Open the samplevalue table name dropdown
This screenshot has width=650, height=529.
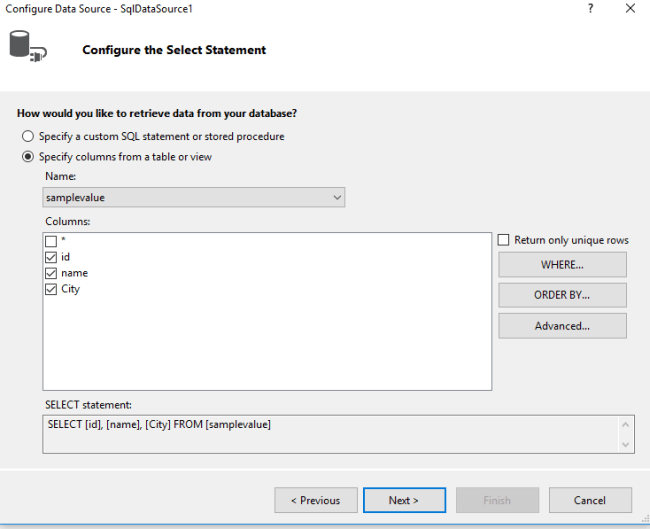tap(336, 198)
